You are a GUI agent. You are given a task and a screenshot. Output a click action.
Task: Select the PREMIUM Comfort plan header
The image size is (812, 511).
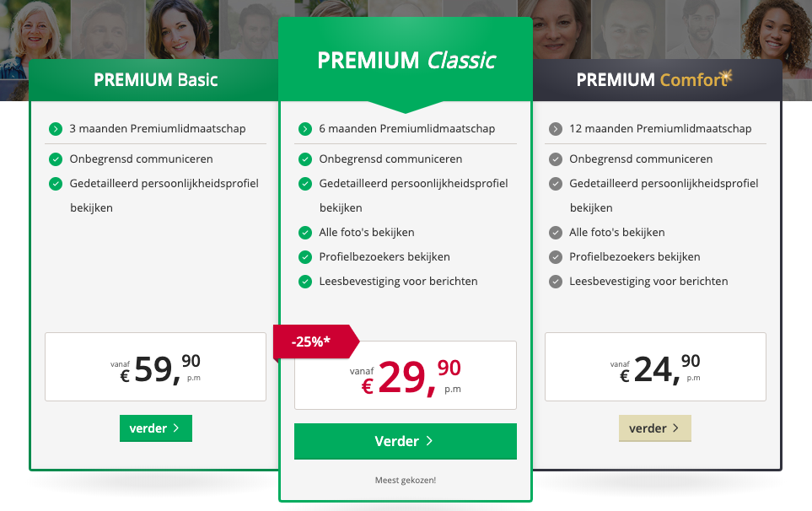pos(657,80)
